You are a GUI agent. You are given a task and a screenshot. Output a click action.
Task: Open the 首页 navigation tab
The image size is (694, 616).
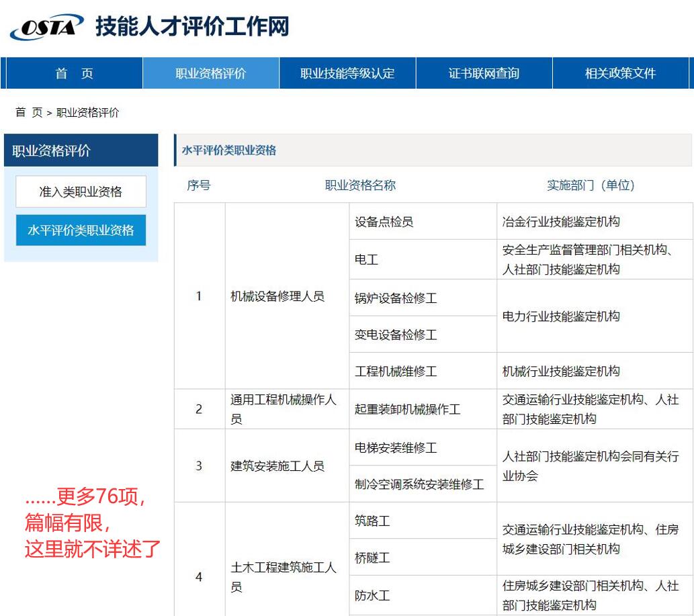[72, 73]
